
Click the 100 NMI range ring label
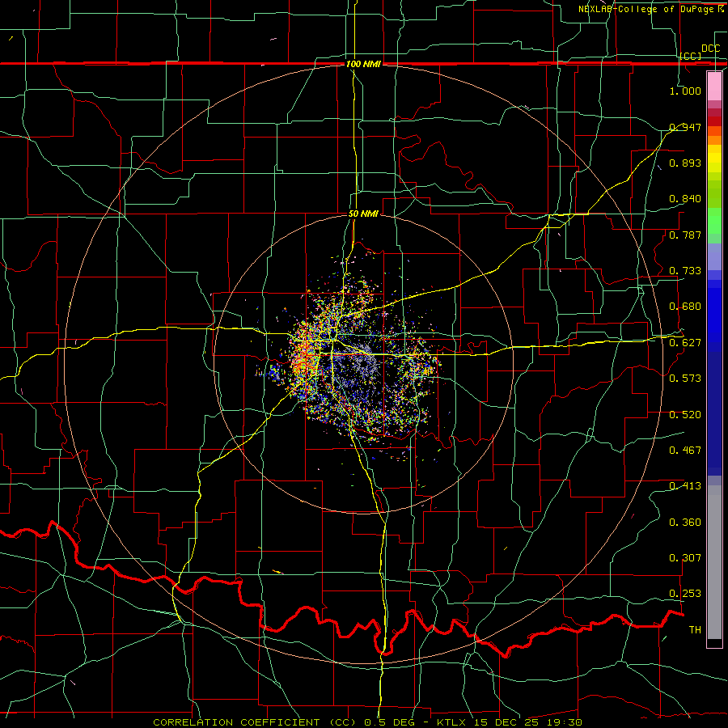(363, 64)
